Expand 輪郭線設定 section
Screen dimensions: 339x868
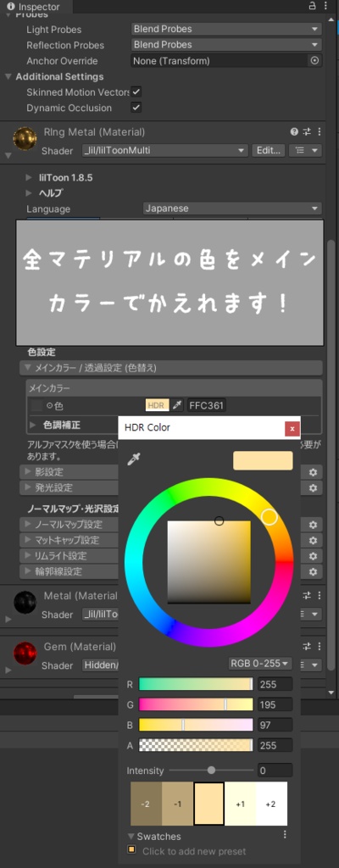(x=27, y=571)
